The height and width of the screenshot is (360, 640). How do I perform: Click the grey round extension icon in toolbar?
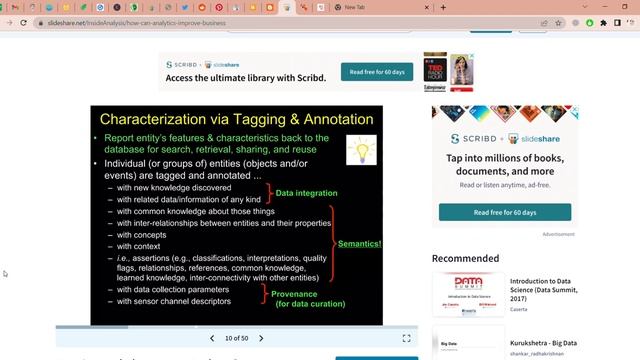click(576, 23)
